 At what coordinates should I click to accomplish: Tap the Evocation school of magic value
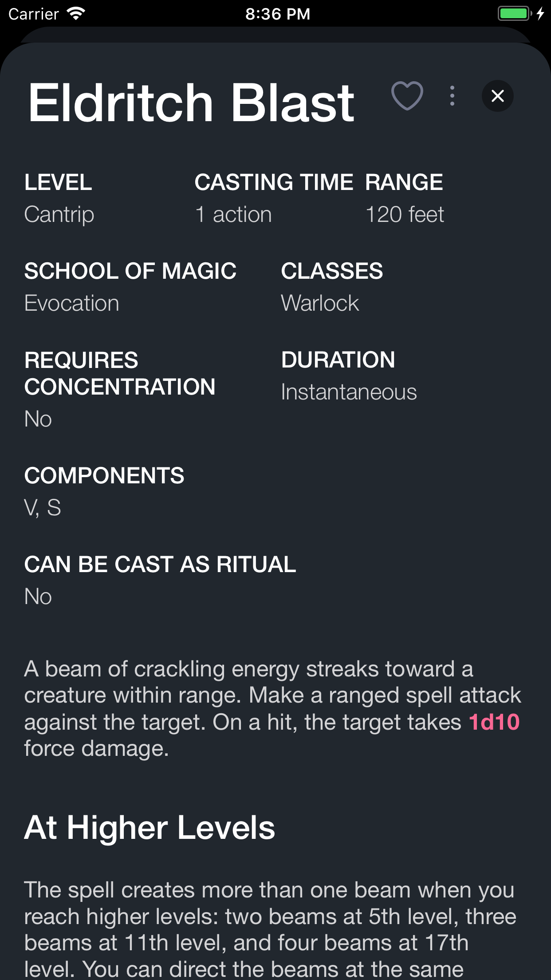coord(72,304)
